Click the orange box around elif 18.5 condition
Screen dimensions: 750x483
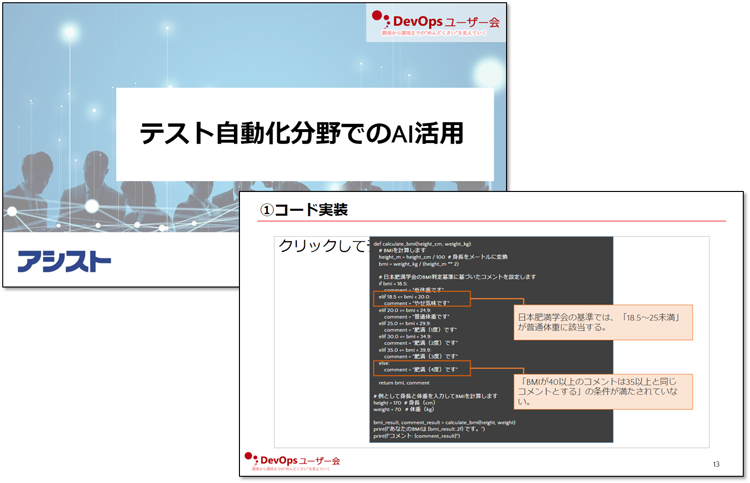(420, 298)
